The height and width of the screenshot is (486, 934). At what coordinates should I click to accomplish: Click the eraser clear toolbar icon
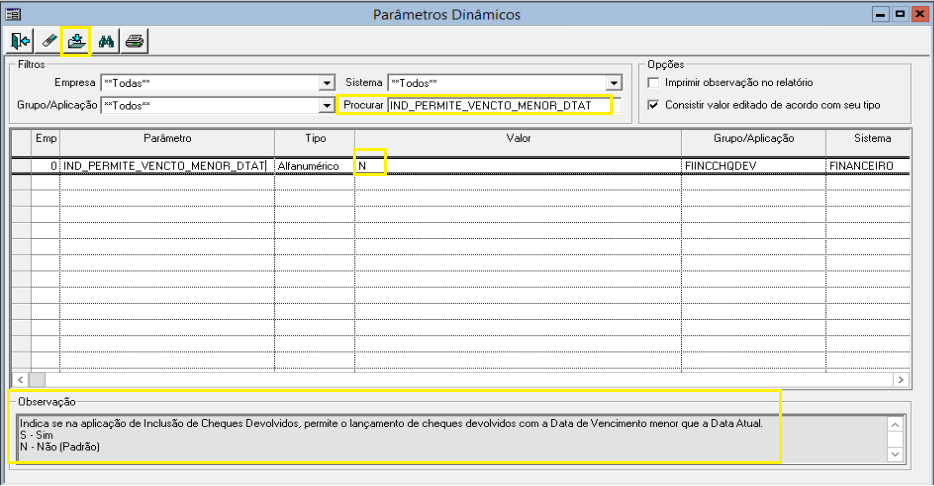point(49,41)
